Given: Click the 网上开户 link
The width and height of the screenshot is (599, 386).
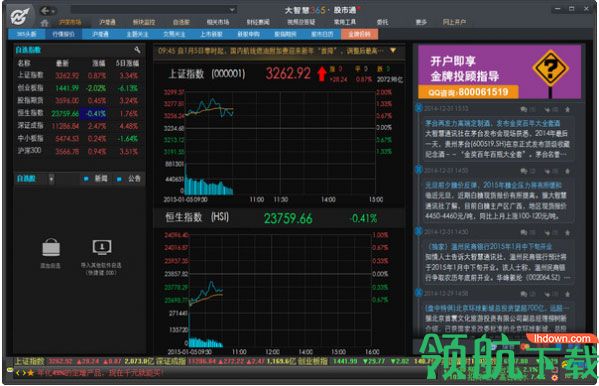Looking at the screenshot, I should (454, 22).
